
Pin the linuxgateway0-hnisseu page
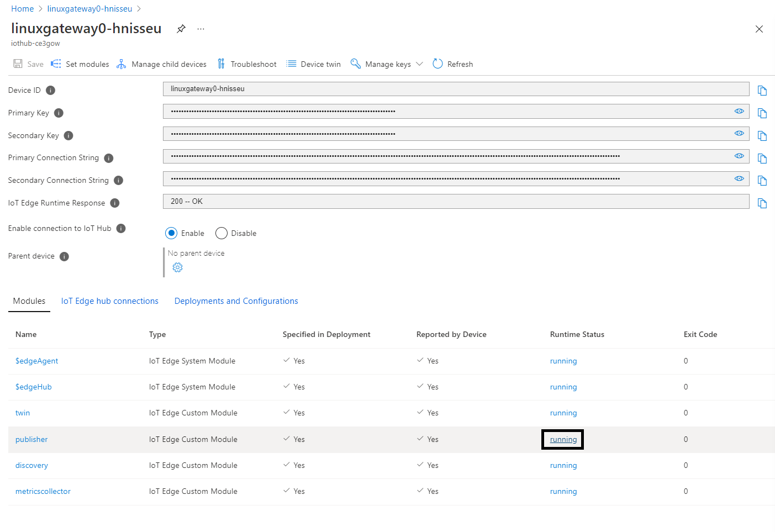[181, 28]
